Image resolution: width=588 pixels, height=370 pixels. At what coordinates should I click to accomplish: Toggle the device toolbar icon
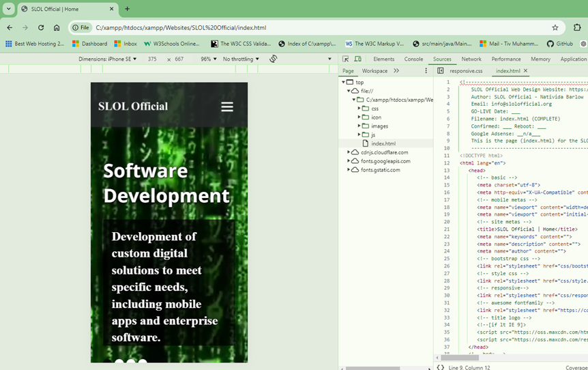coord(357,59)
